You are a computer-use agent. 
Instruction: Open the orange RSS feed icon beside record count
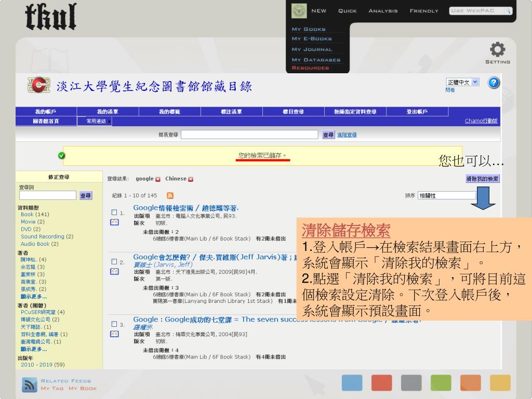coord(170,195)
